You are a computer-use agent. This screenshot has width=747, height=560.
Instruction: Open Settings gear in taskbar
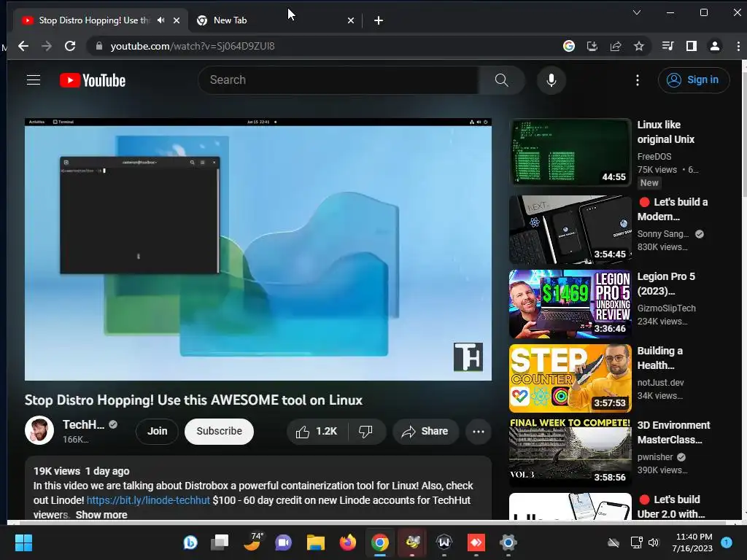point(508,542)
